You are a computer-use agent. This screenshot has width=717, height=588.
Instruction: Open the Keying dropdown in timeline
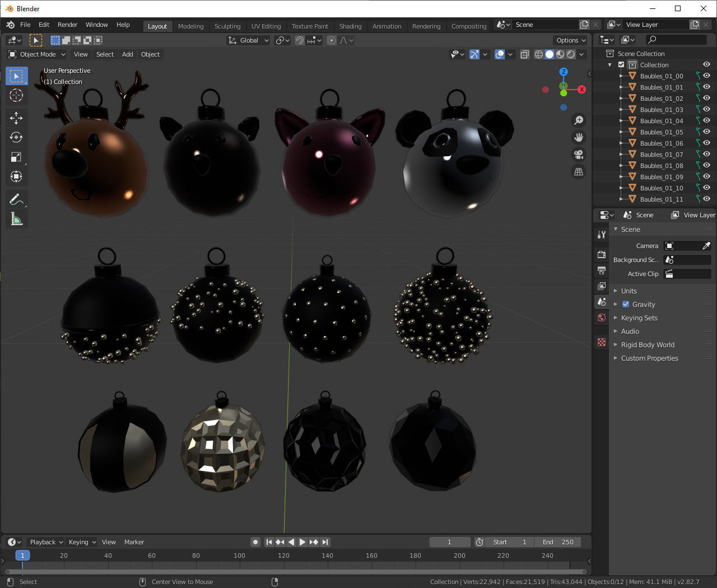point(82,542)
